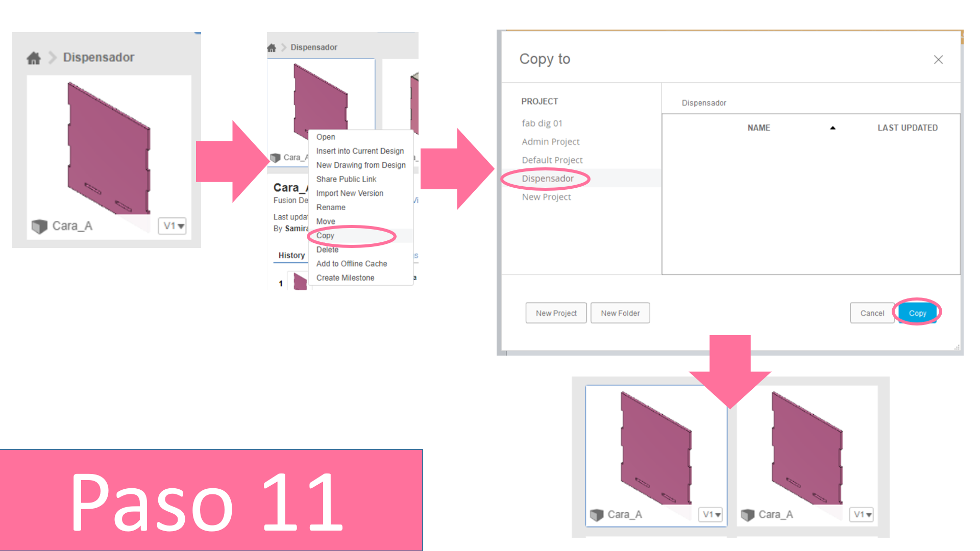The image size is (980, 551).
Task: Select New Drawing from Design option
Action: pos(362,165)
